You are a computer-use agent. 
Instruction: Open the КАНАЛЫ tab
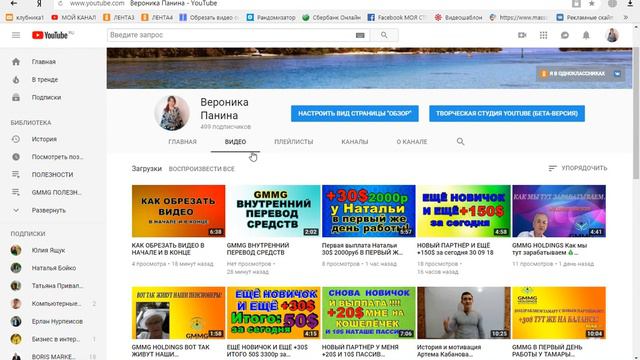coord(355,142)
